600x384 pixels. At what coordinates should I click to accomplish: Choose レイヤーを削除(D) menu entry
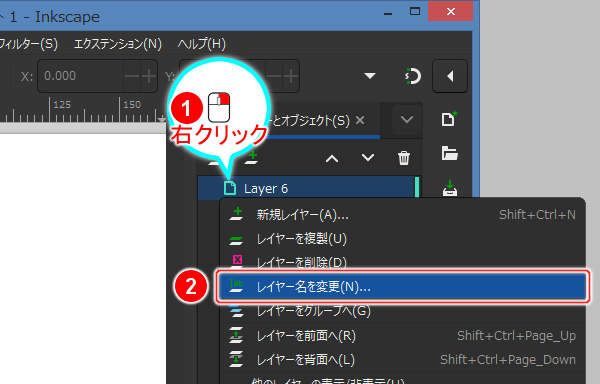point(403,262)
